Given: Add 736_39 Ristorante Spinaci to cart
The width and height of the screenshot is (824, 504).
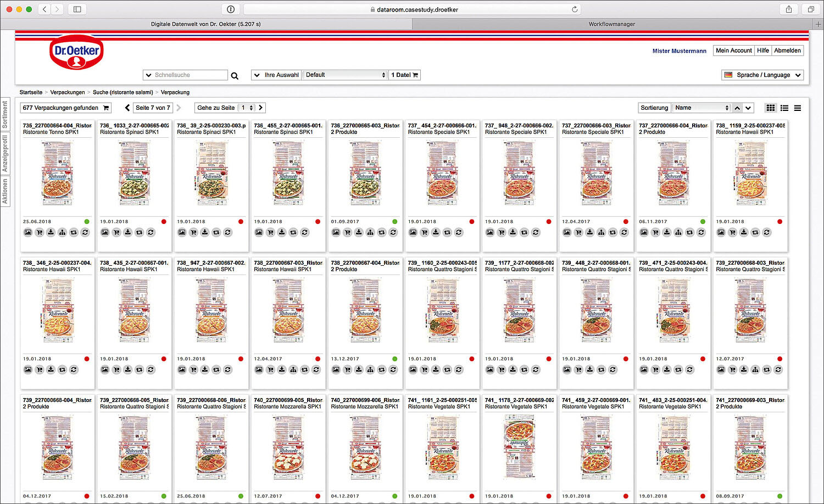Looking at the screenshot, I should point(193,232).
